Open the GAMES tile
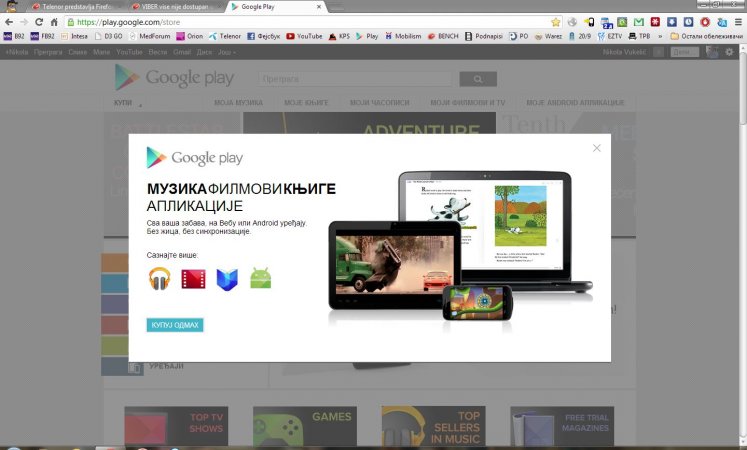The width and height of the screenshot is (747, 450). coord(305,426)
